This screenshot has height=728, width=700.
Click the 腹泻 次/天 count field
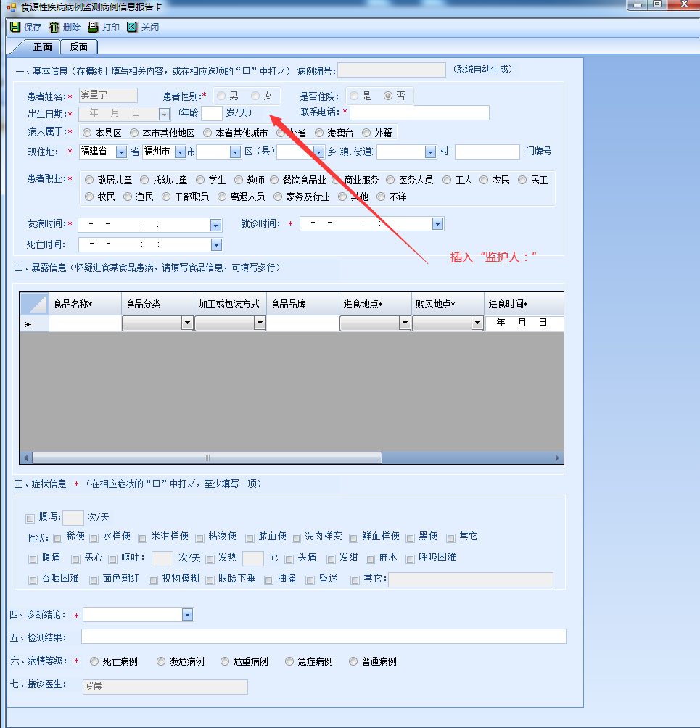coord(73,518)
